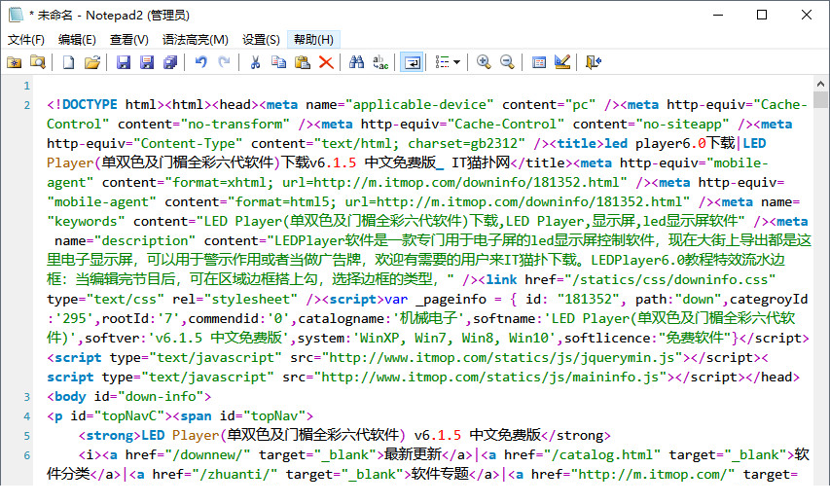Toggle word wrap button
Image resolution: width=830 pixels, height=504 pixels.
412,62
